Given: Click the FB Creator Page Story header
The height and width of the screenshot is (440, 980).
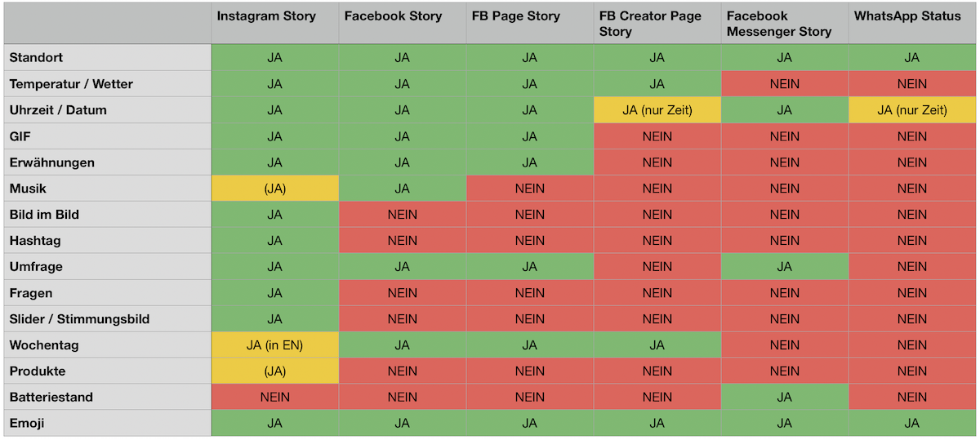Looking at the screenshot, I should pyautogui.click(x=657, y=24).
